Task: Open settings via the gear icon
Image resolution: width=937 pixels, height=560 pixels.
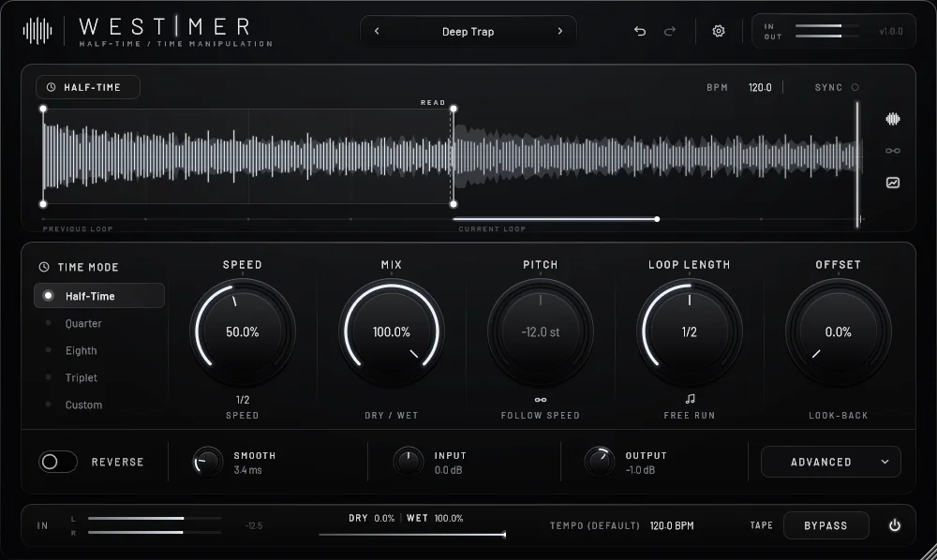Action: point(719,31)
